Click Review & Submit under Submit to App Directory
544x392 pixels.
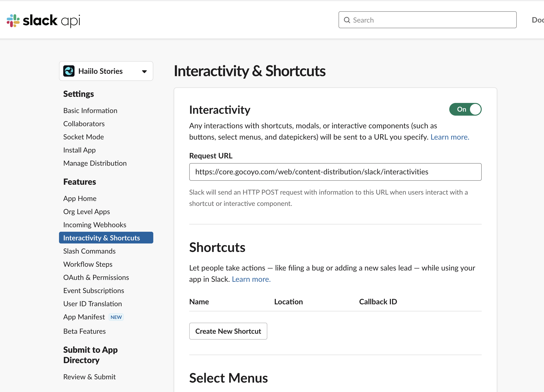pyautogui.click(x=89, y=376)
